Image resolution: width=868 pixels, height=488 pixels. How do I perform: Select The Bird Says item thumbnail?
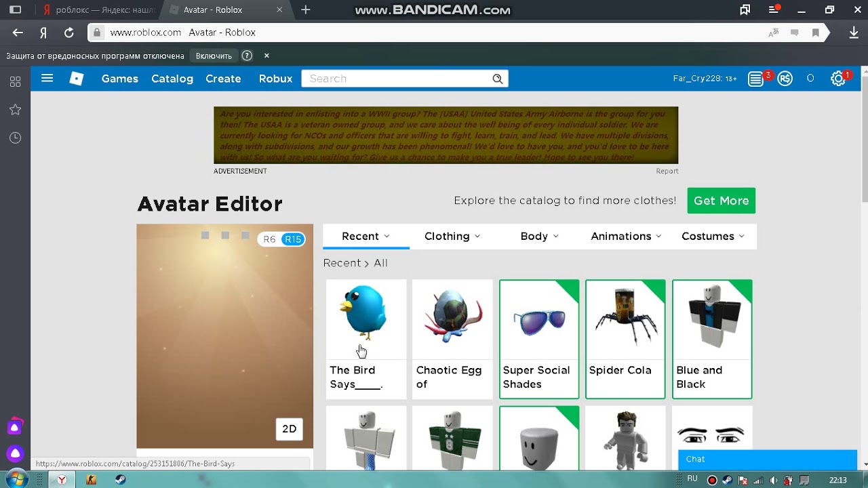tap(366, 319)
